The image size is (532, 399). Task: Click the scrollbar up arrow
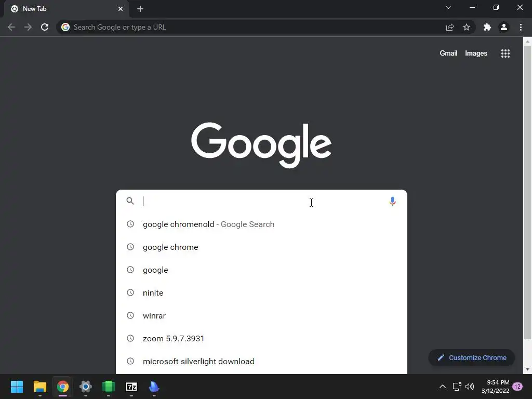click(527, 42)
